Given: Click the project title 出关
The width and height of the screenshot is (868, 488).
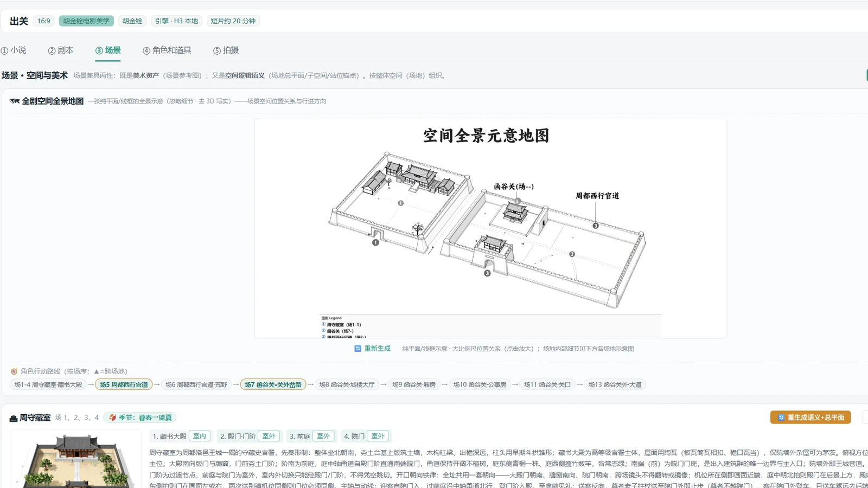Looking at the screenshot, I should tap(19, 21).
